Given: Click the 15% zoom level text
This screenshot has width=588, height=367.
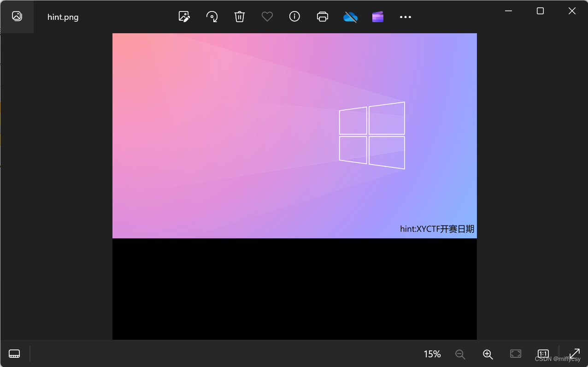Looking at the screenshot, I should click(432, 354).
